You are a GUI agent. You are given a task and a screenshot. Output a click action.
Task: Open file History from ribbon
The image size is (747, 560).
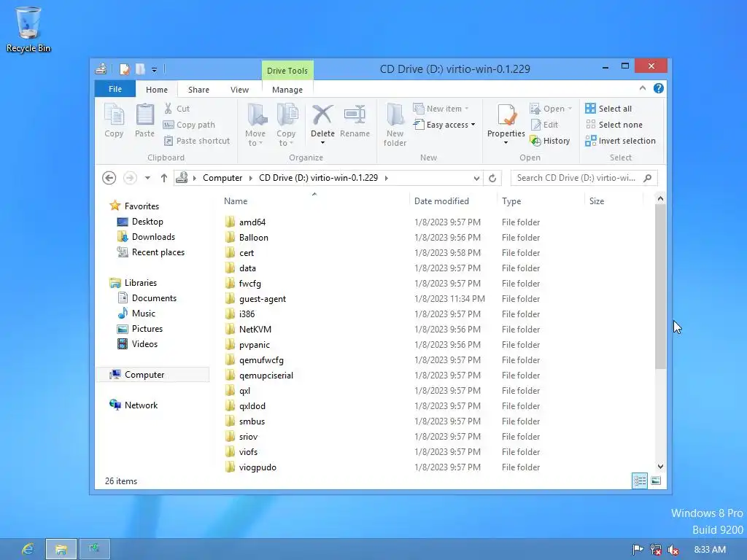(x=550, y=141)
